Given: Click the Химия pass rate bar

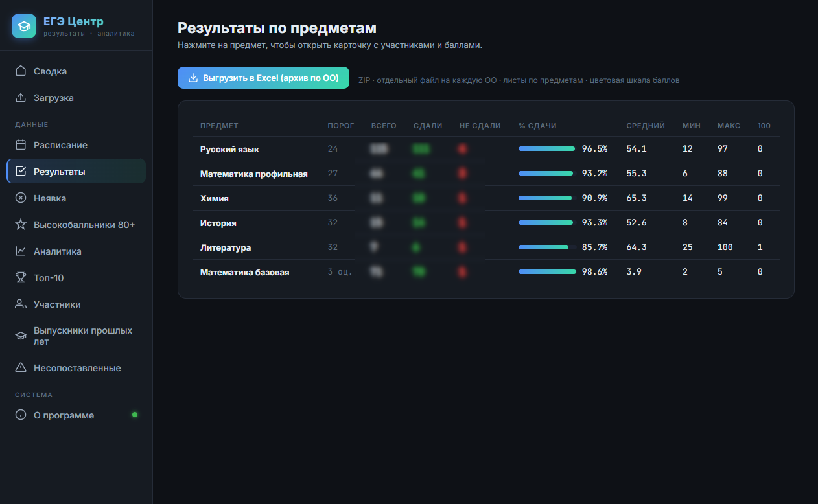Looking at the screenshot, I should [547, 198].
